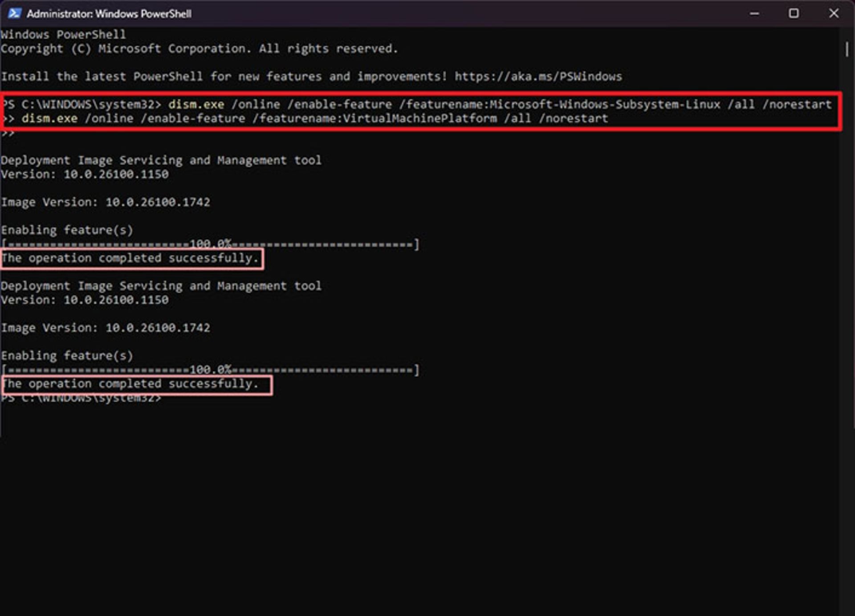855x616 pixels.
Task: Click the second 'Enabling feature(s)' line
Action: (67, 356)
